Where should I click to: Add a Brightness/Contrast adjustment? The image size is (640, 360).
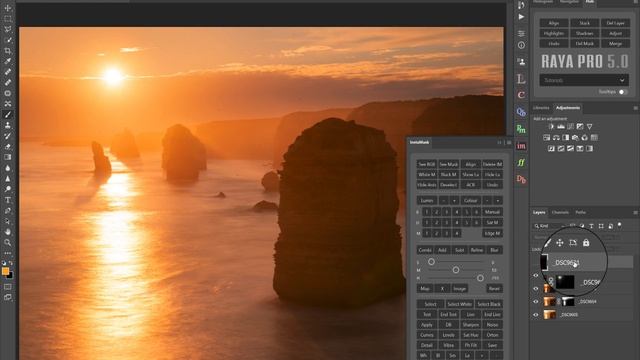click(551, 127)
